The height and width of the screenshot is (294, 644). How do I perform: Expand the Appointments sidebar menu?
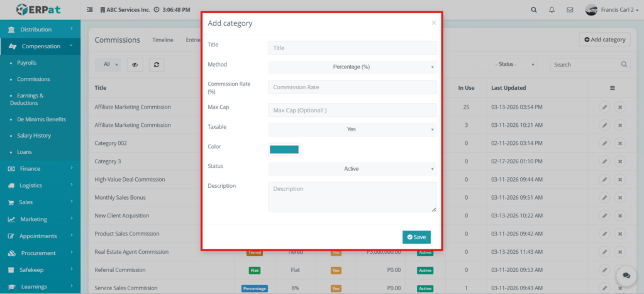[40, 236]
